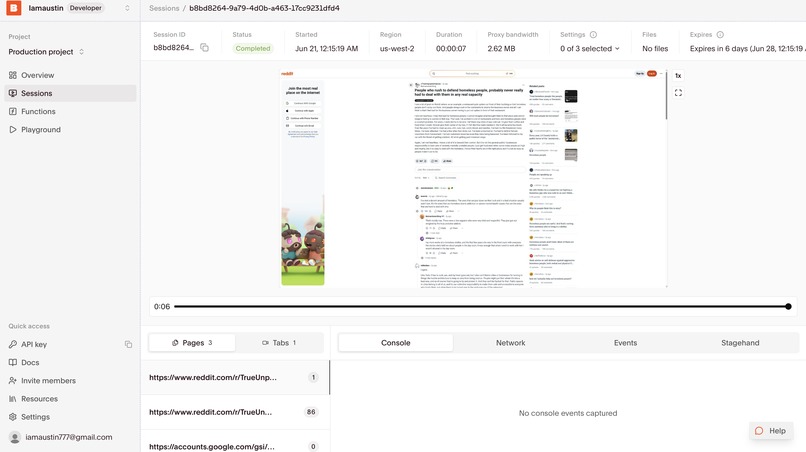Click the replay video scrollbar
Screen dimensions: 806x452
(x=666, y=95)
